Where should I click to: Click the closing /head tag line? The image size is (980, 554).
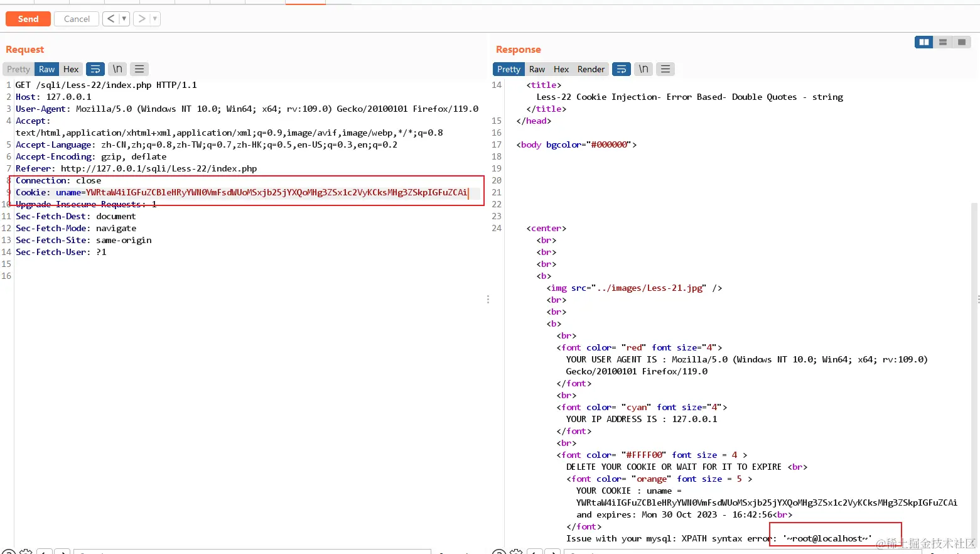click(534, 121)
